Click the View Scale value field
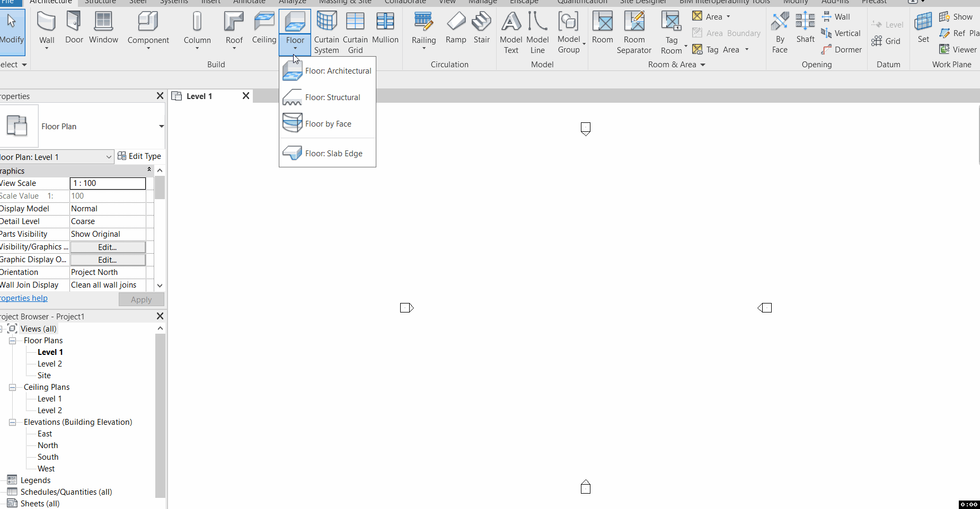980x509 pixels. [x=108, y=183]
